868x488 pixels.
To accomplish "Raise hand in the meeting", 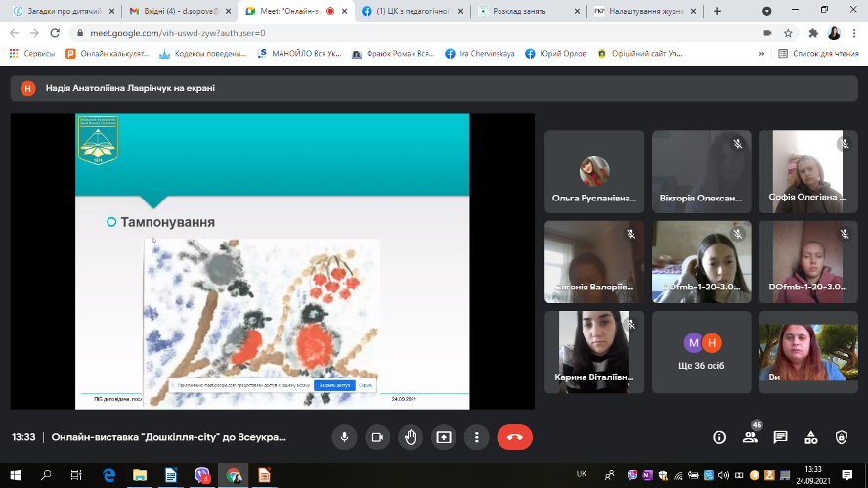I will click(x=411, y=437).
